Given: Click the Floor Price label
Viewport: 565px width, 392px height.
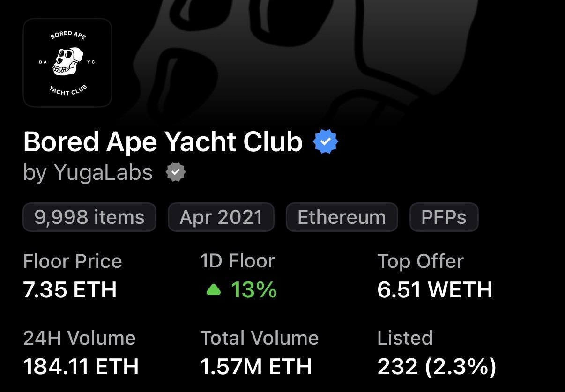Looking at the screenshot, I should (73, 261).
